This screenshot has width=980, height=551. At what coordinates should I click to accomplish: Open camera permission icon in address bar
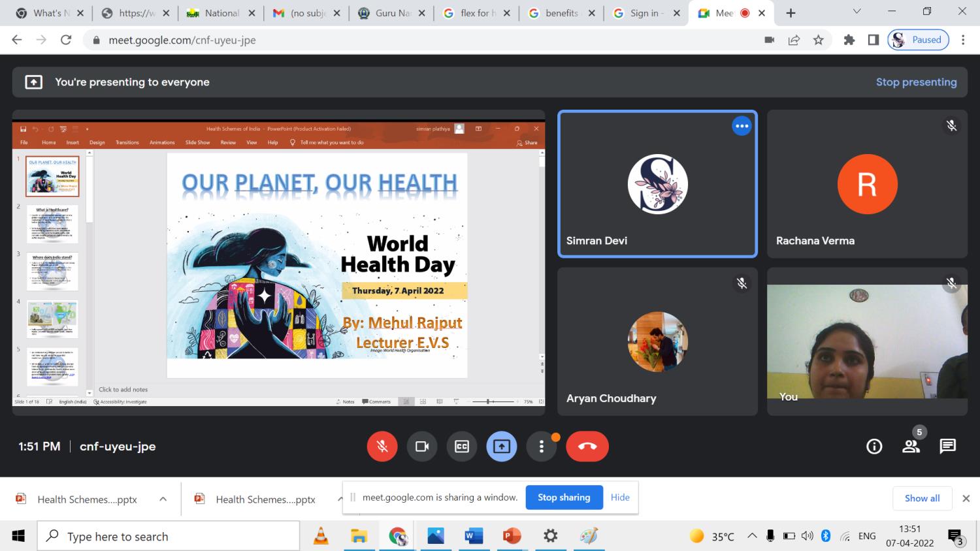coord(770,40)
